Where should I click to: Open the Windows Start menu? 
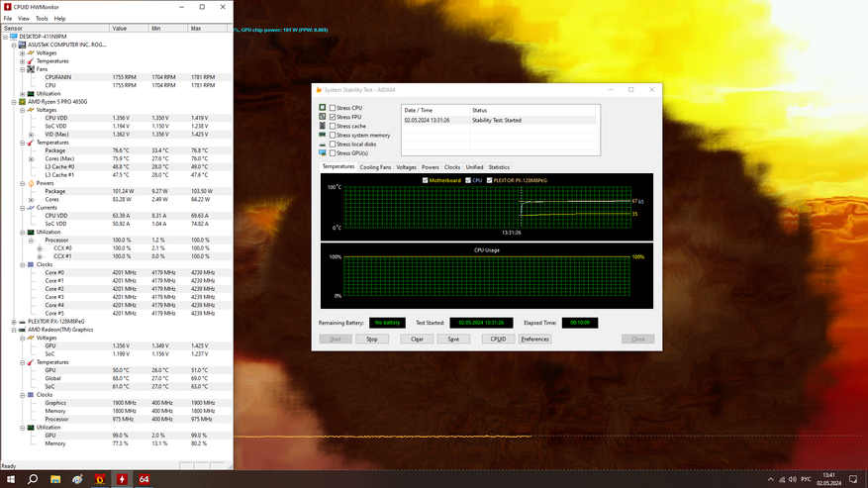point(11,479)
